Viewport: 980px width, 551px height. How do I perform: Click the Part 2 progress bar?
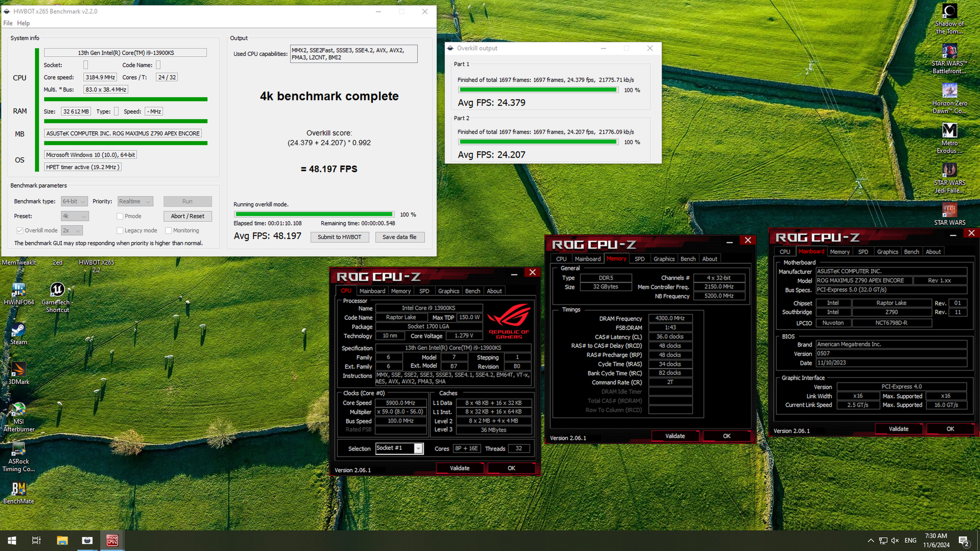coord(538,142)
